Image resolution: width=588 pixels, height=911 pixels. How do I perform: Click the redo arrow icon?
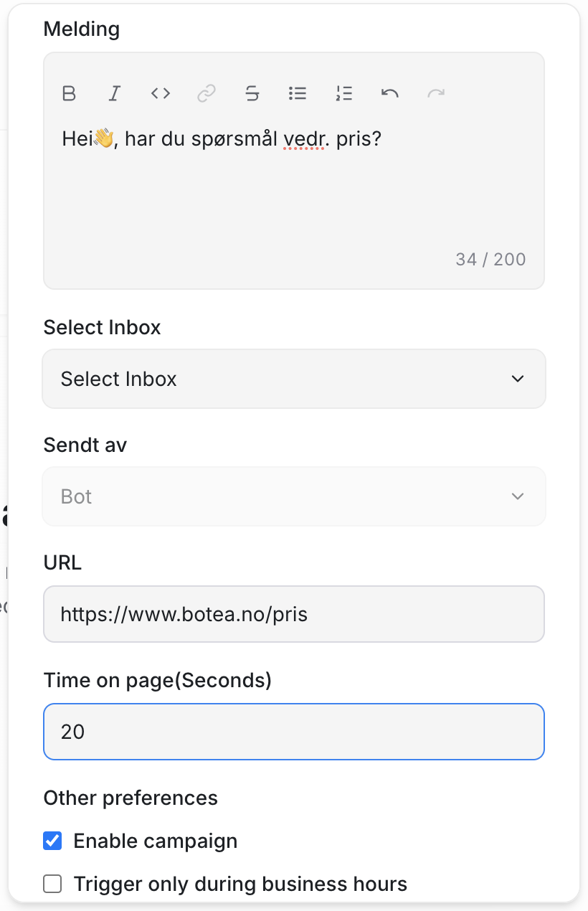tap(436, 93)
